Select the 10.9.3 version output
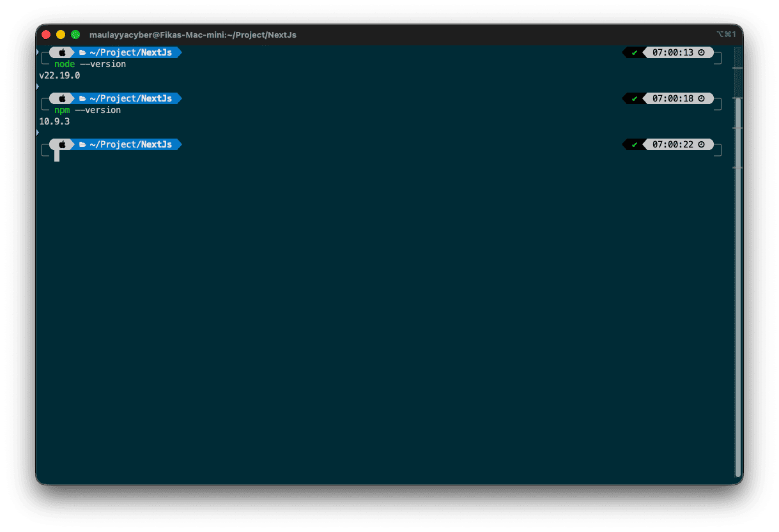779x532 pixels. point(53,121)
